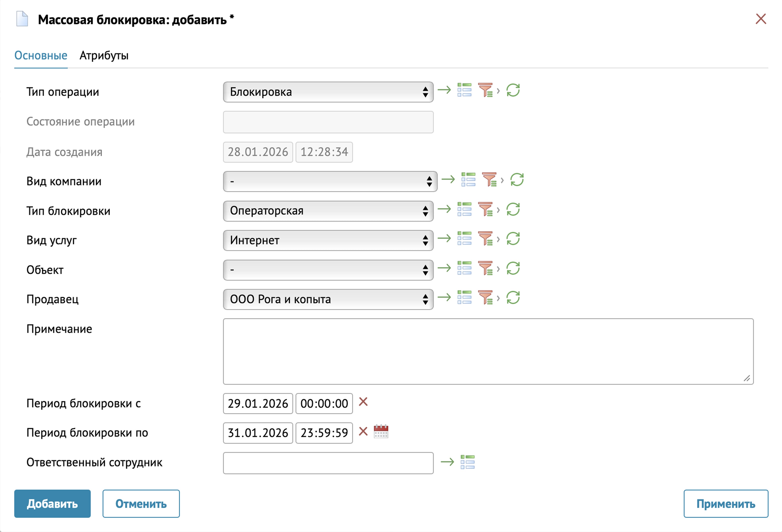The image size is (782, 532).
Task: Switch to the Атрибуты tab
Action: [x=104, y=55]
